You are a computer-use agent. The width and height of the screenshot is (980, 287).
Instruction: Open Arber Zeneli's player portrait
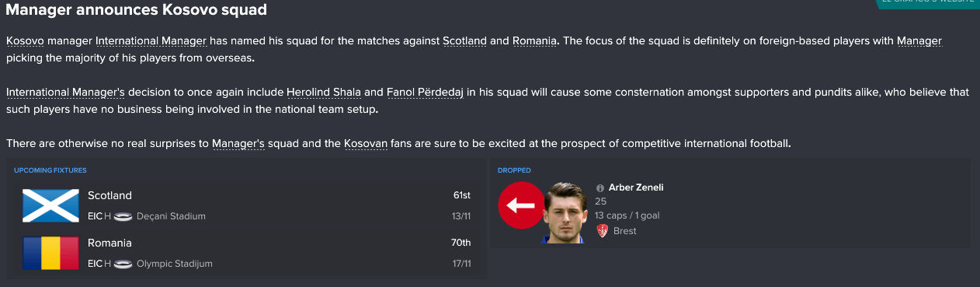click(565, 212)
